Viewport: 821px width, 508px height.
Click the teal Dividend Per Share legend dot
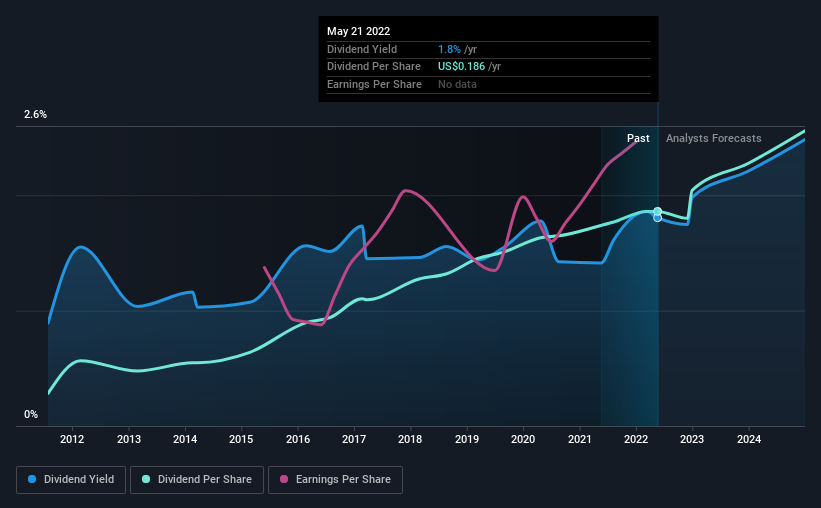coord(146,479)
